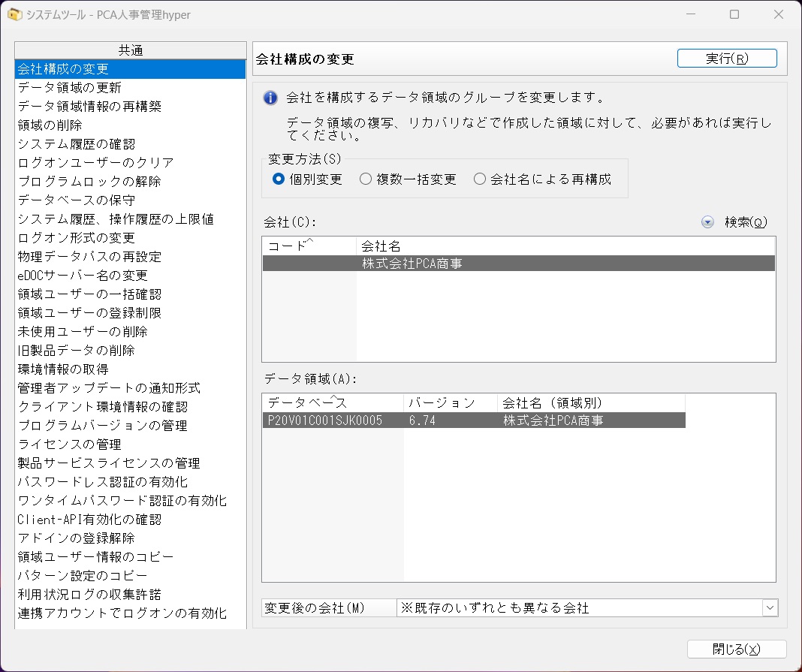Select 株式会社PCA商事 row in company list
The height and width of the screenshot is (672, 802).
(x=519, y=264)
